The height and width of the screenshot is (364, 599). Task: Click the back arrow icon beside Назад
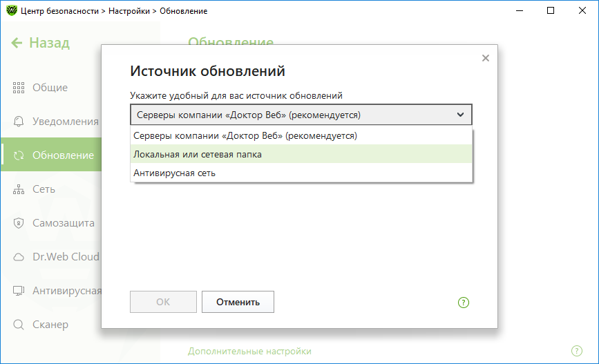coord(17,43)
